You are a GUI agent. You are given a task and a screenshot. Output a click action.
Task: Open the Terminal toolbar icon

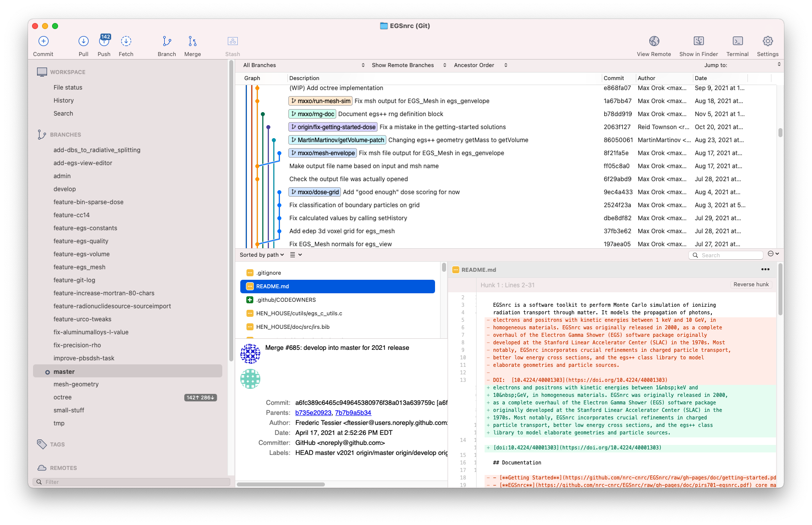click(738, 41)
